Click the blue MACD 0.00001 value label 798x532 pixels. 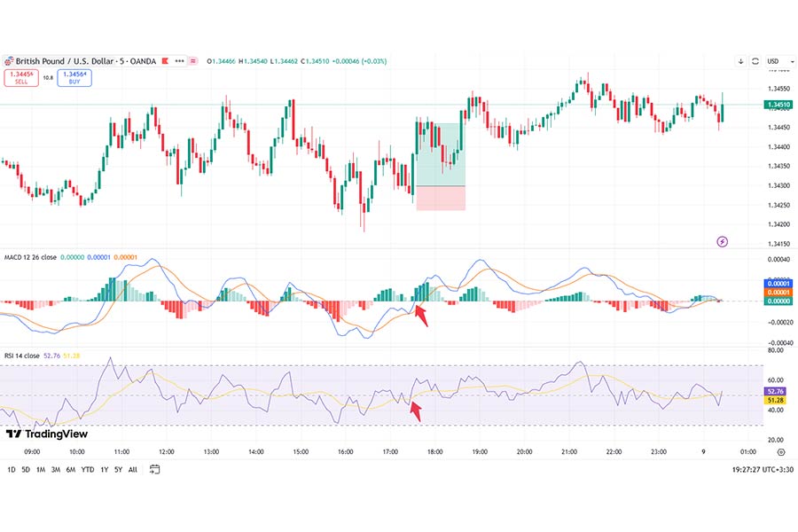tap(778, 284)
